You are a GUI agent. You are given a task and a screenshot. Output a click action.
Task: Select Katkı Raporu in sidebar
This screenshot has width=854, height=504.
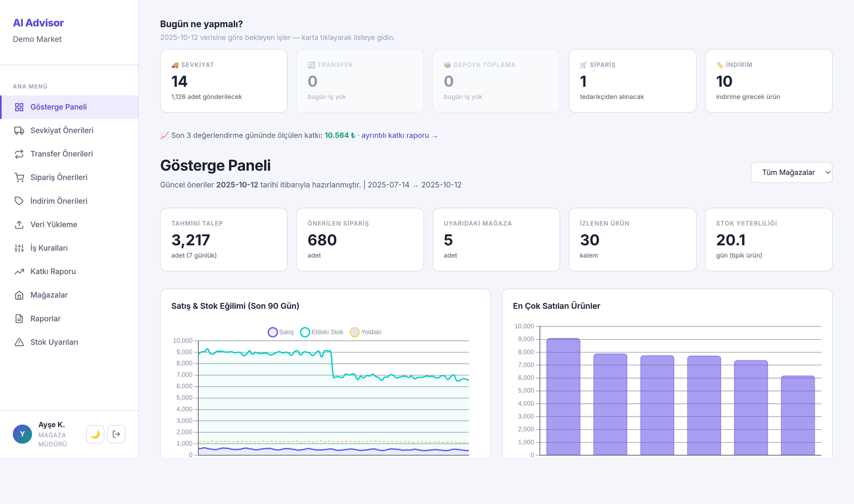pos(69,271)
